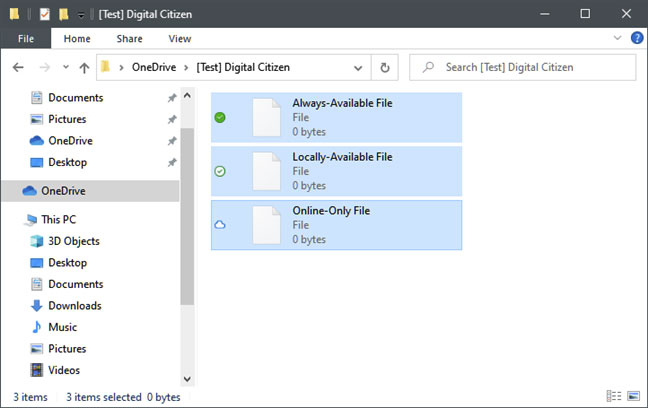Viewport: 648px width, 408px height.
Task: Click the Locally-Available File page icon
Action: click(x=267, y=171)
